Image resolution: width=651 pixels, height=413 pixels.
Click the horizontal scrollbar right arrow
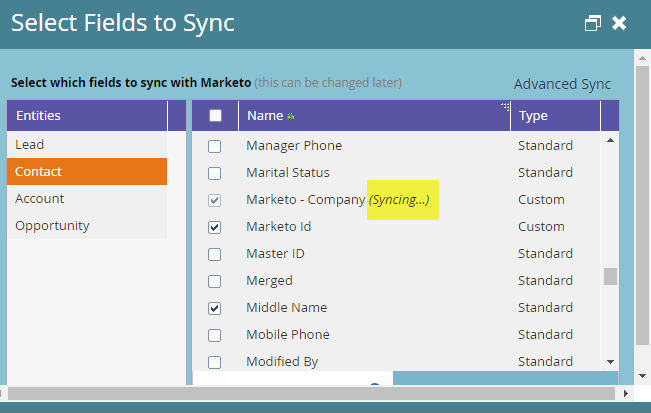625,393
